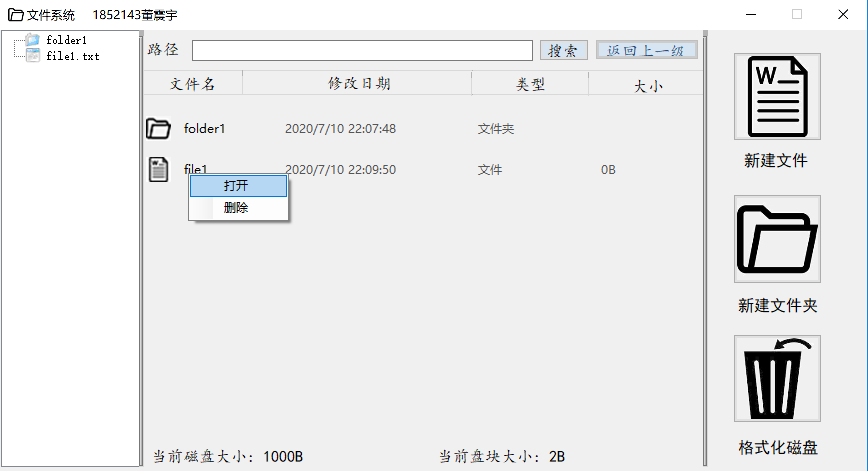Click the file1.txt icon in the left tree
Viewport: 868px width, 471px height.
pyautogui.click(x=32, y=56)
